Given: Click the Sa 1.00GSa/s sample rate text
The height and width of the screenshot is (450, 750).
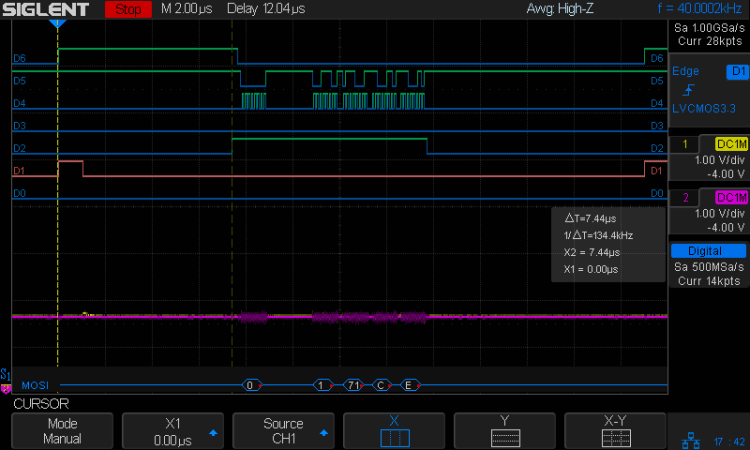Looking at the screenshot, I should [x=709, y=28].
